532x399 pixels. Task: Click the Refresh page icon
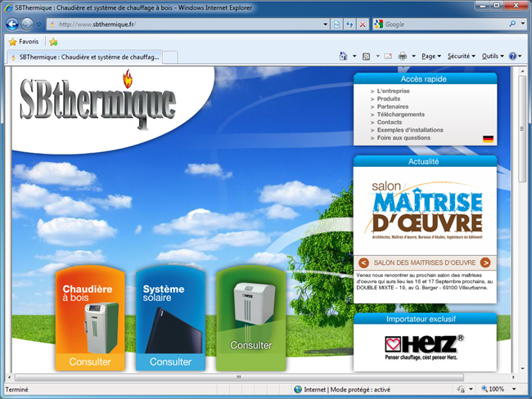(x=349, y=25)
